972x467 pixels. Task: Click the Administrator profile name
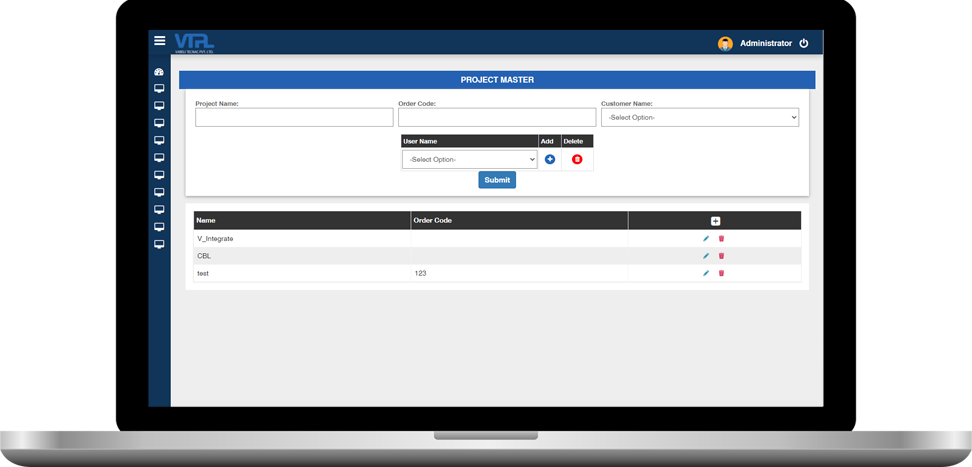click(766, 43)
